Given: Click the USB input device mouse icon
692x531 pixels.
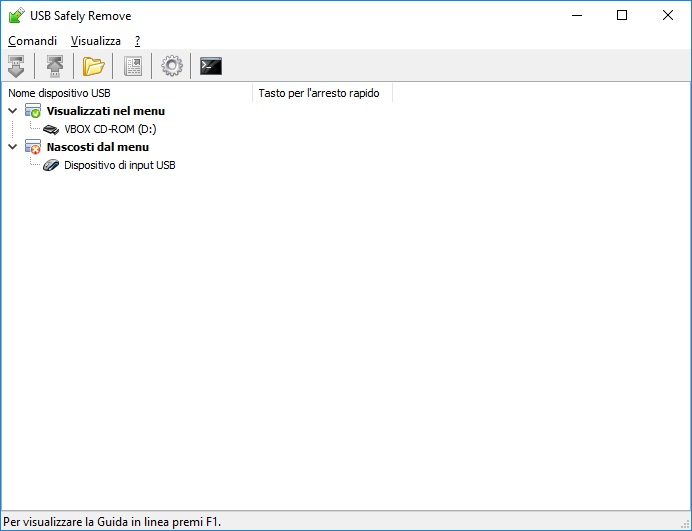Looking at the screenshot, I should [51, 165].
